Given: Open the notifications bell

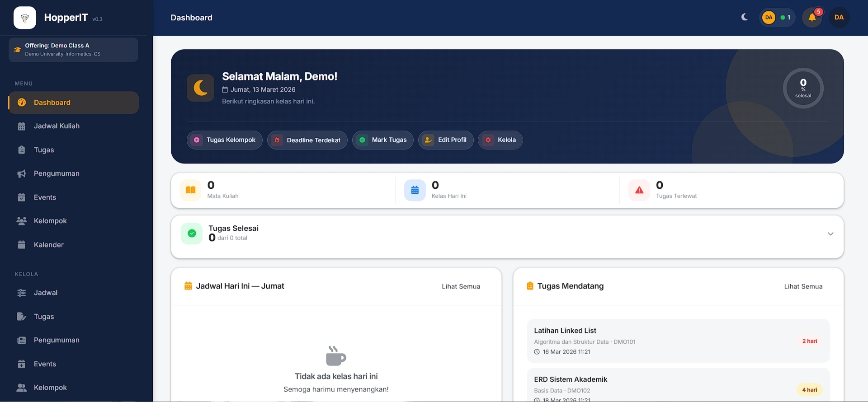Looking at the screenshot, I should coord(812,18).
